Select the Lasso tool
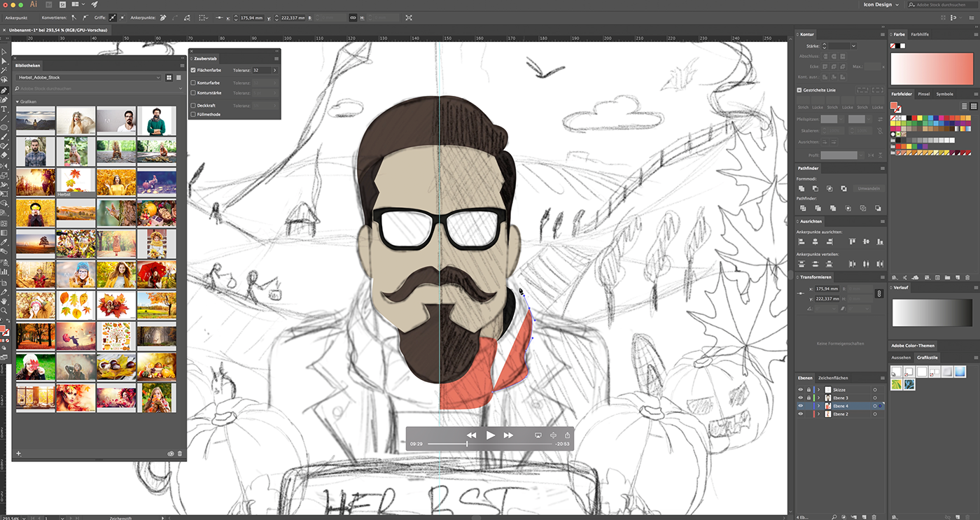Image resolution: width=980 pixels, height=520 pixels. (4, 80)
